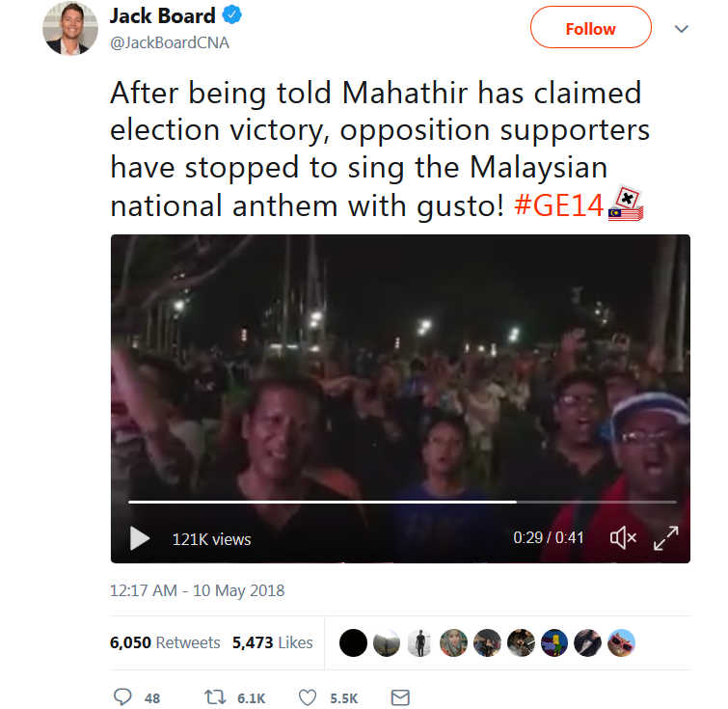Viewport: 728px width, 709px height.
Task: Open the tweet options chevron dropdown
Action: click(681, 29)
